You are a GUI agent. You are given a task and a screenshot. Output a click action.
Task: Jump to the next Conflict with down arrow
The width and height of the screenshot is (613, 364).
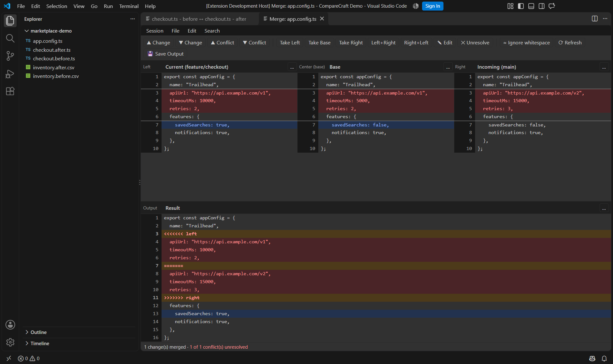[254, 42]
